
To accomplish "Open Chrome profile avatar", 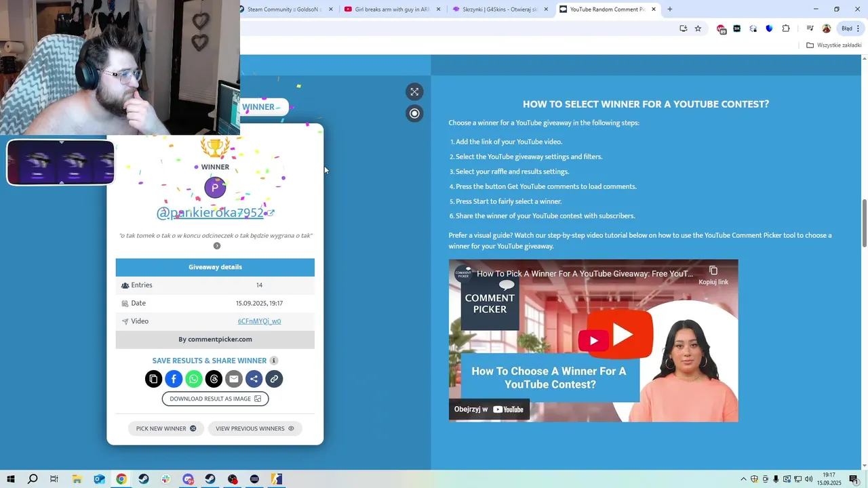I will coord(826,28).
